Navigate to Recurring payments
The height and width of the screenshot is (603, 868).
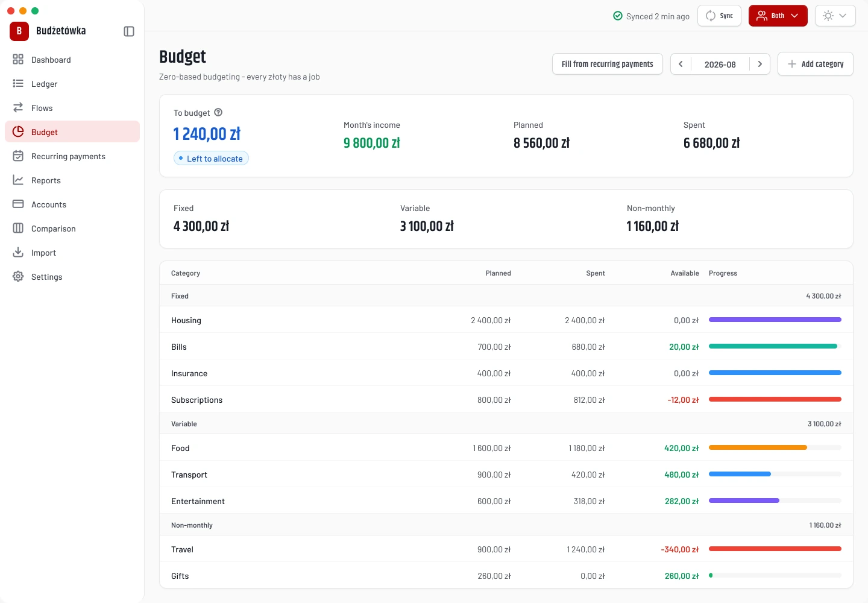pos(72,156)
